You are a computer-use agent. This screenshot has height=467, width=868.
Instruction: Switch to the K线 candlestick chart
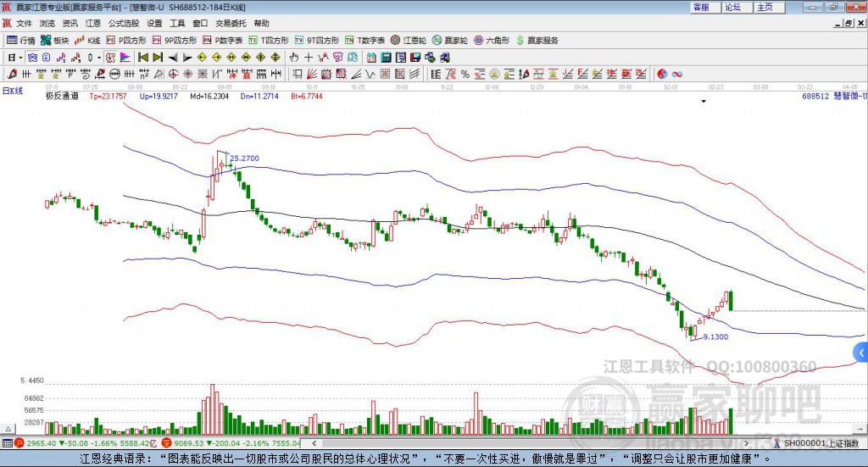point(87,41)
